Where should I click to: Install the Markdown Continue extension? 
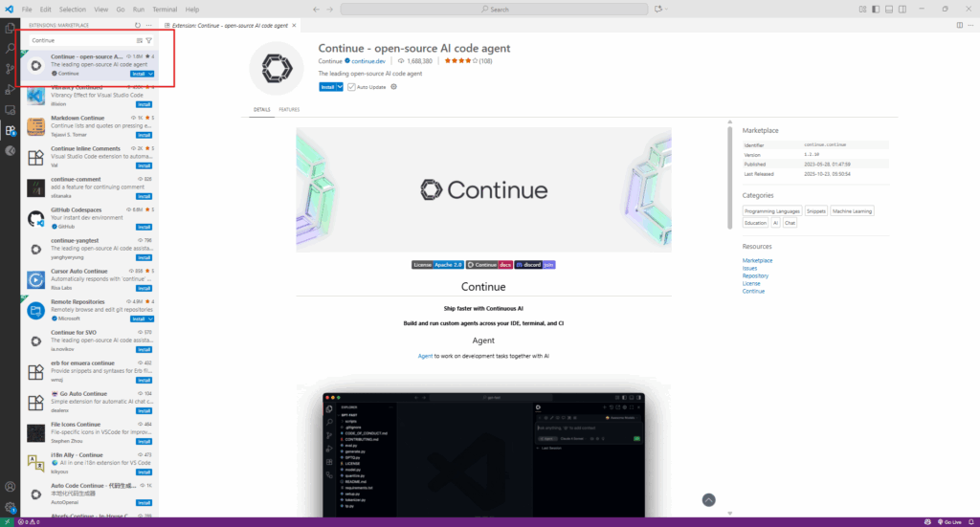145,136
